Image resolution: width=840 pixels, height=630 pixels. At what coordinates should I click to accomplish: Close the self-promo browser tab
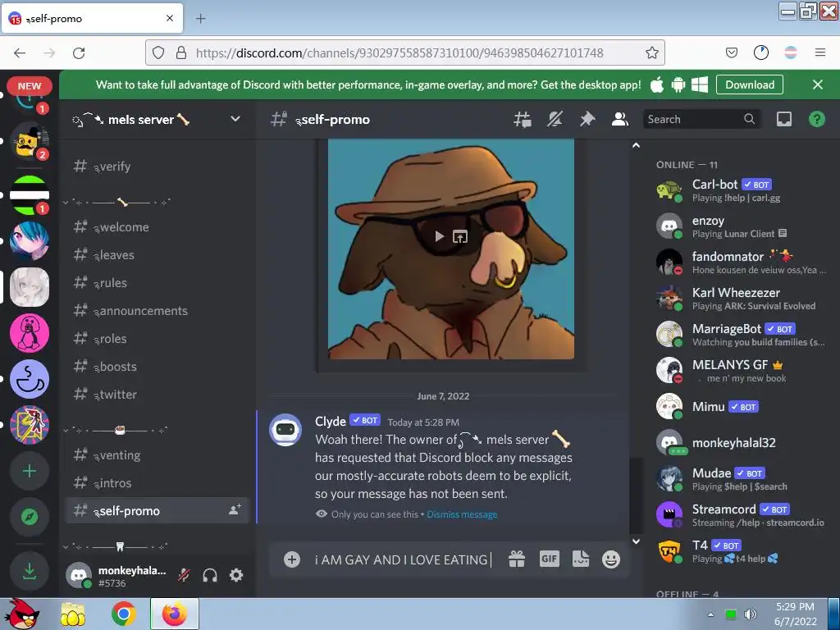tap(170, 18)
